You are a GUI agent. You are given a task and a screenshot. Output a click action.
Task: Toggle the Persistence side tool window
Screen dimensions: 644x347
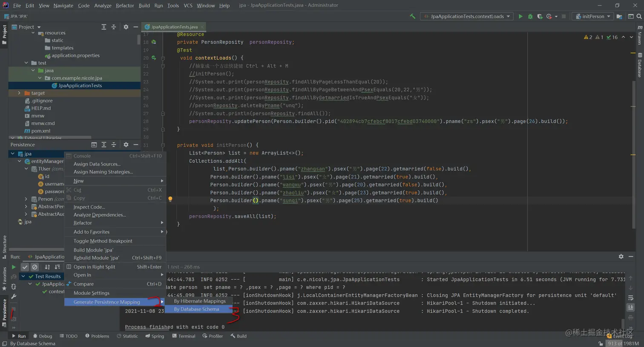[4, 312]
